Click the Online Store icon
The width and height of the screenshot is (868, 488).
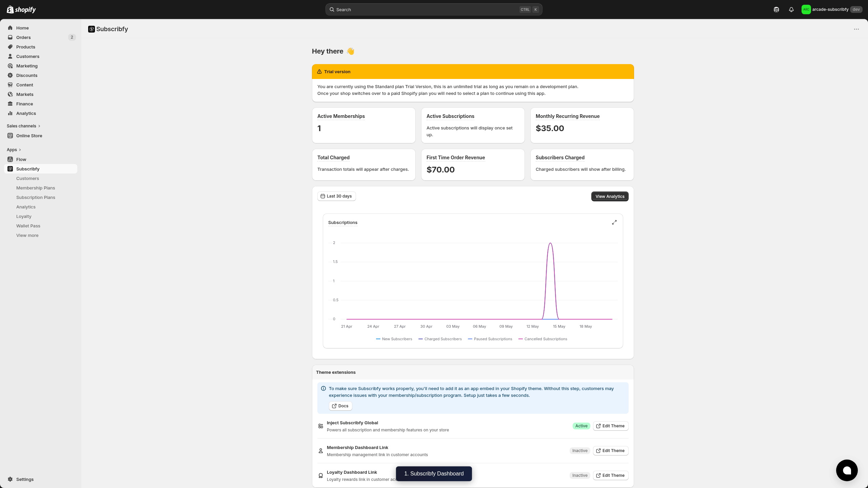(x=10, y=136)
